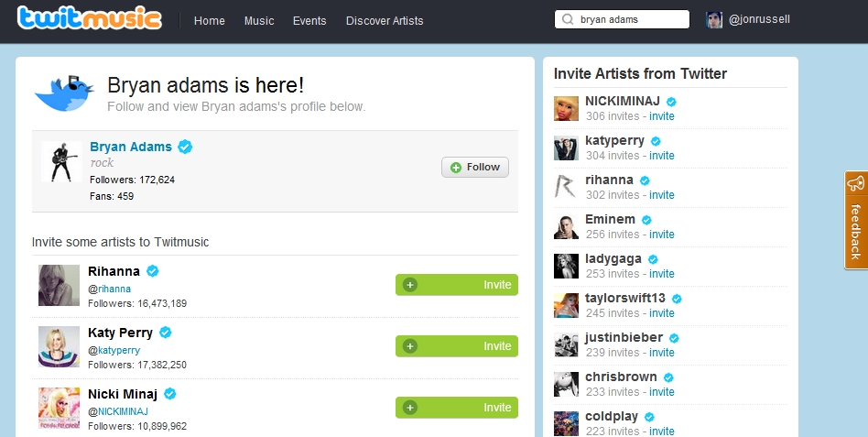Click Eminem avatar in sidebar
The image size is (868, 437).
coord(566,226)
